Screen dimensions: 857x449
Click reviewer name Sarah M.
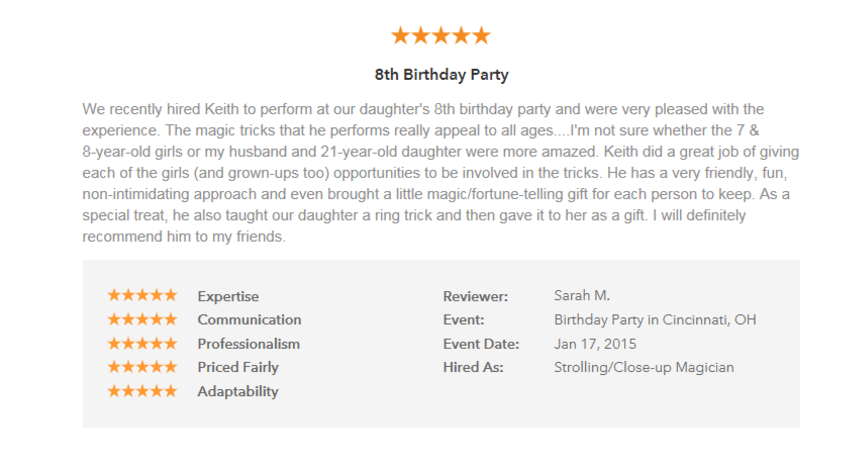tap(582, 296)
